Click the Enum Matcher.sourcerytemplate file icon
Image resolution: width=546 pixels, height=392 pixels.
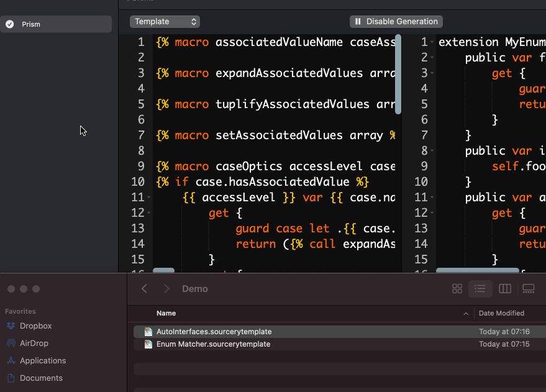148,344
